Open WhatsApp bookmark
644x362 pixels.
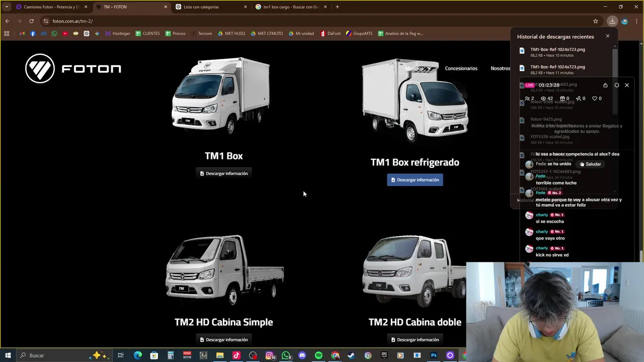pyautogui.click(x=54, y=34)
